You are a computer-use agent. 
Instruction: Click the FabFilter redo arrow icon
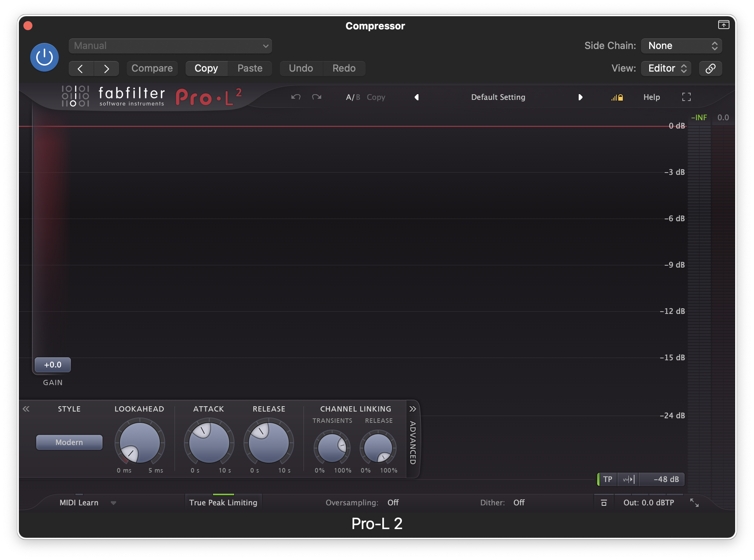coord(317,97)
